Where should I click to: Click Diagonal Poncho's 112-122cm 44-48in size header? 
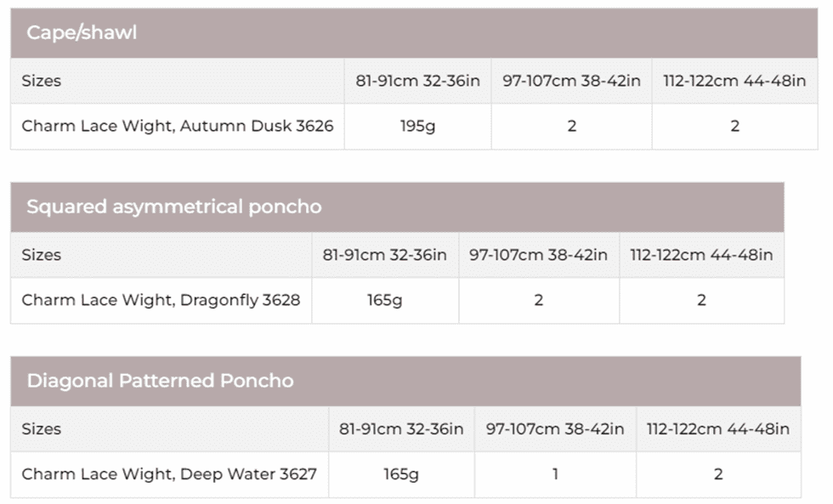pyautogui.click(x=717, y=428)
